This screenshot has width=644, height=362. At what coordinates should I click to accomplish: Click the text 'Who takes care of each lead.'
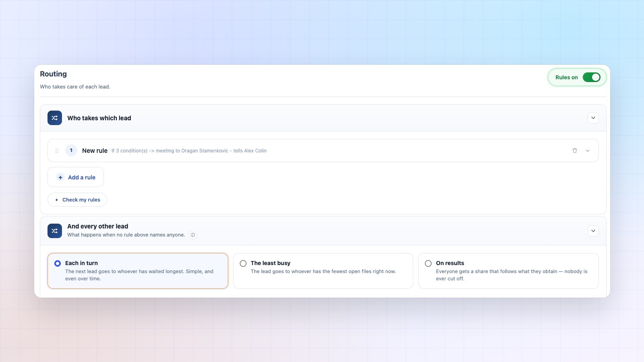click(75, 86)
